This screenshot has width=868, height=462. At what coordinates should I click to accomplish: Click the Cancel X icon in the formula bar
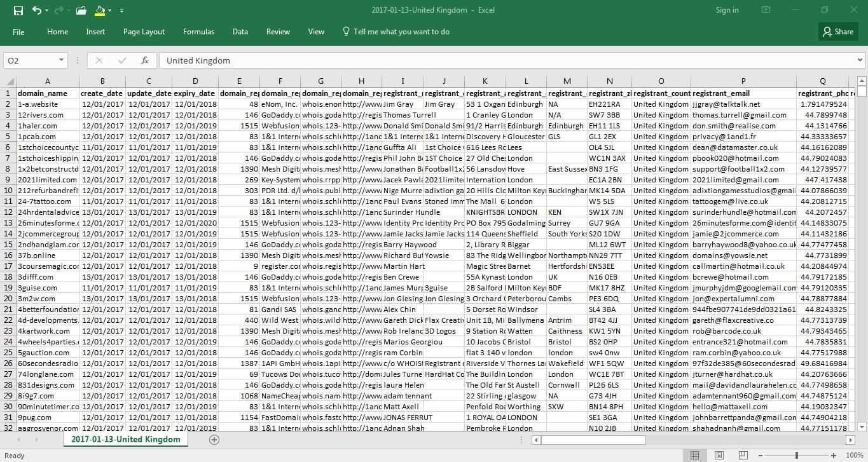99,60
